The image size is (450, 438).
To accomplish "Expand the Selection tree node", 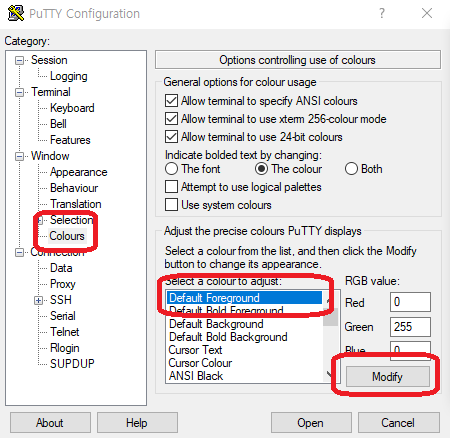I will pyautogui.click(x=40, y=220).
